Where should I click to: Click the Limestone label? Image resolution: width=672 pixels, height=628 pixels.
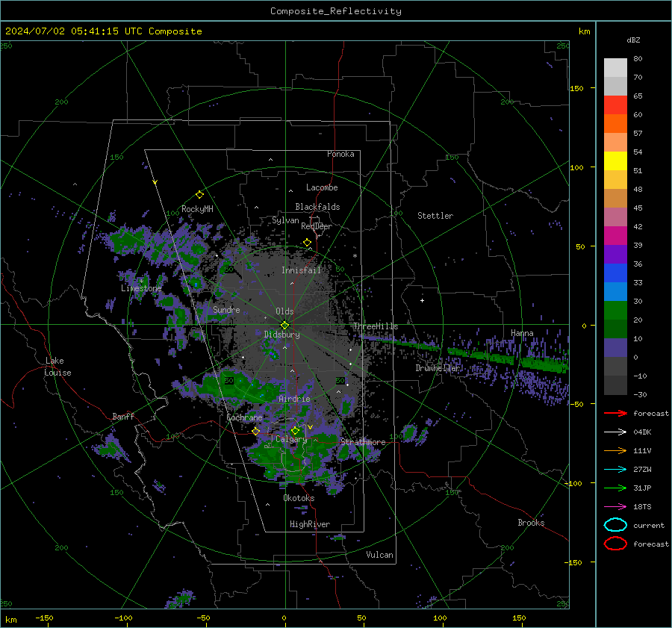click(141, 288)
